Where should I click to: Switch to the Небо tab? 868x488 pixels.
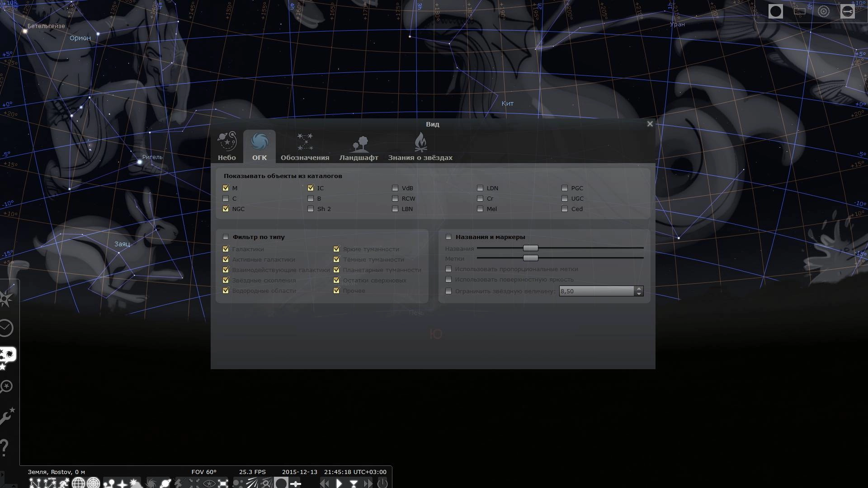(227, 146)
